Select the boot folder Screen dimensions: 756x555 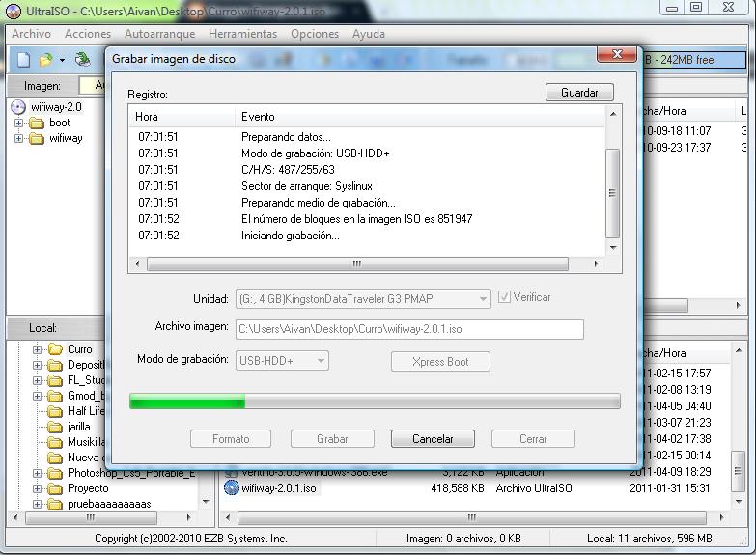coord(59,123)
